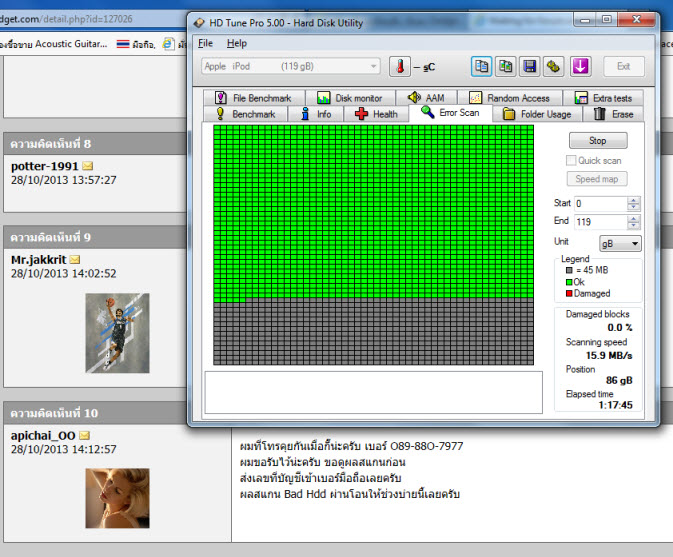Screen dimensions: 673x557
Task: Open the options icon in the toolbar
Action: coord(556,67)
